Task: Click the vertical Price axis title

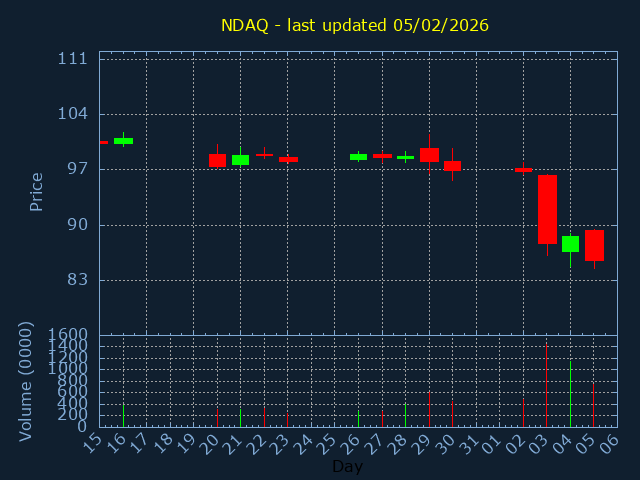Action: tap(36, 192)
